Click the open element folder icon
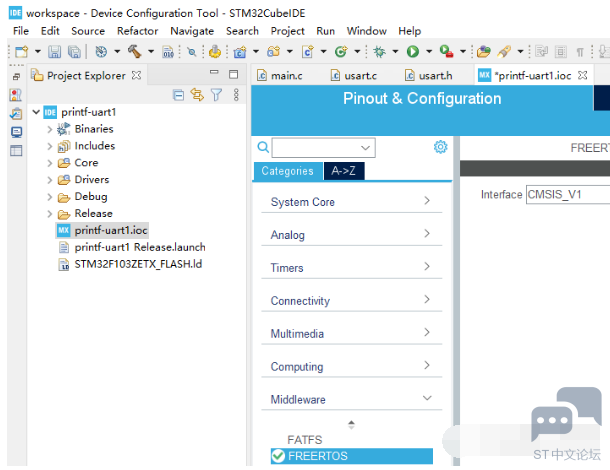610x470 pixels. click(x=484, y=51)
